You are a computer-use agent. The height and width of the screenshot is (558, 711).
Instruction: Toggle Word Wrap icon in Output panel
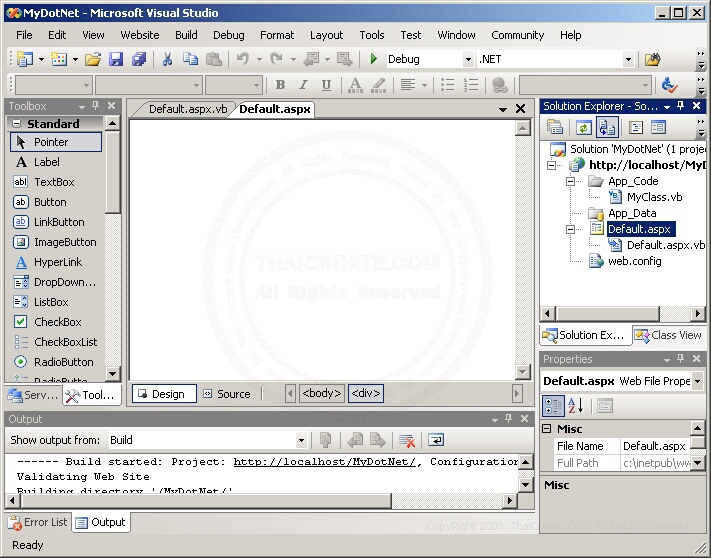pyautogui.click(x=436, y=440)
